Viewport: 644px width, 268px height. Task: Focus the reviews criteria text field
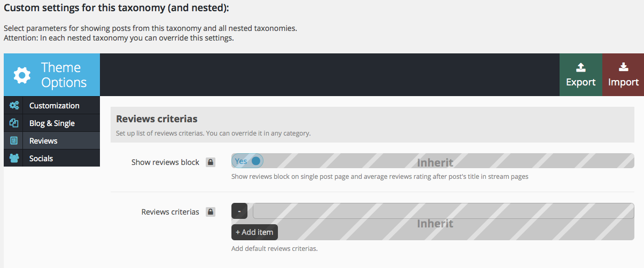click(443, 211)
